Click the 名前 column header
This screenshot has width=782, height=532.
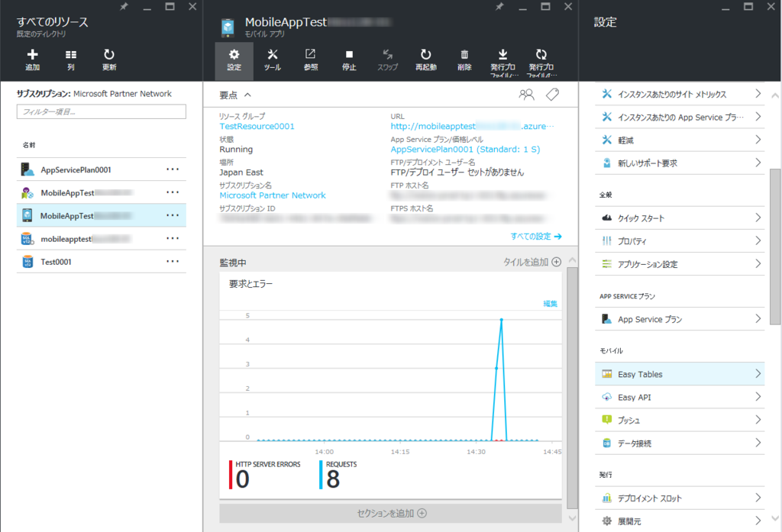pos(29,145)
